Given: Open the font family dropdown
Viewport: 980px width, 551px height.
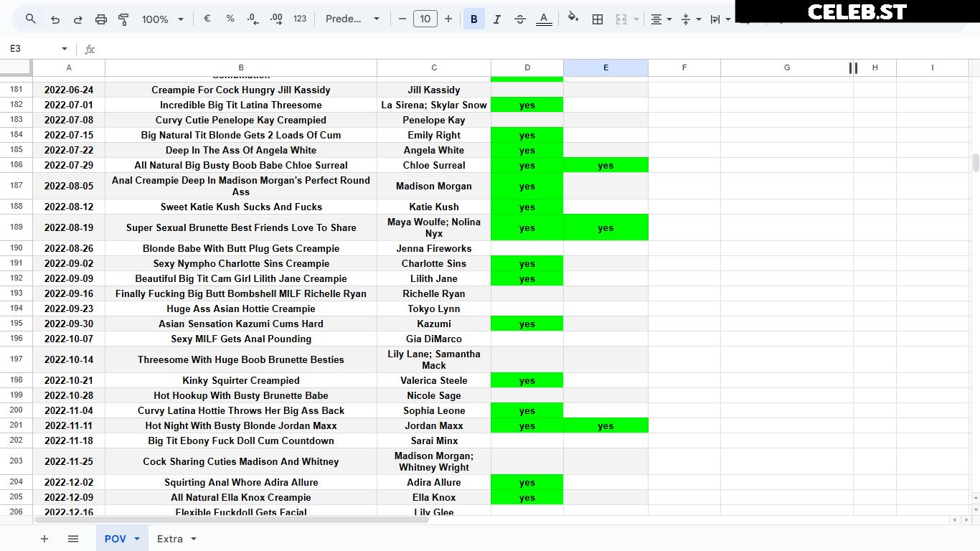Looking at the screenshot, I should (x=352, y=19).
